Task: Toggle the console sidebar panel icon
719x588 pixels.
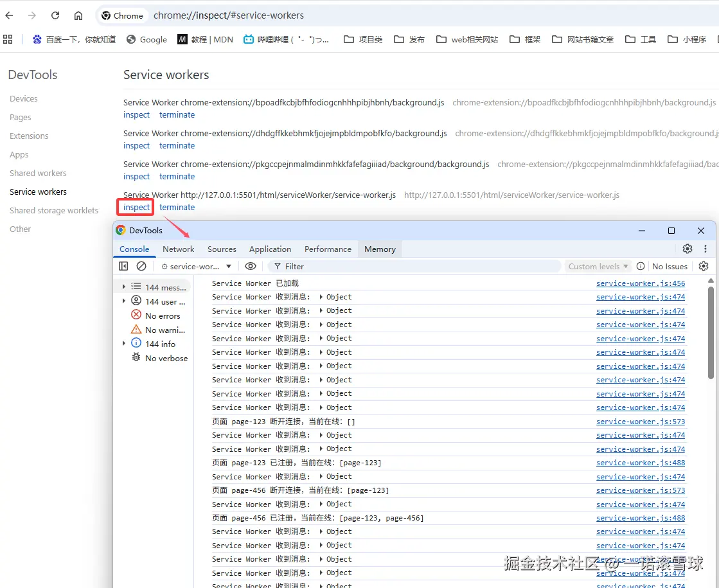Action: coord(123,266)
